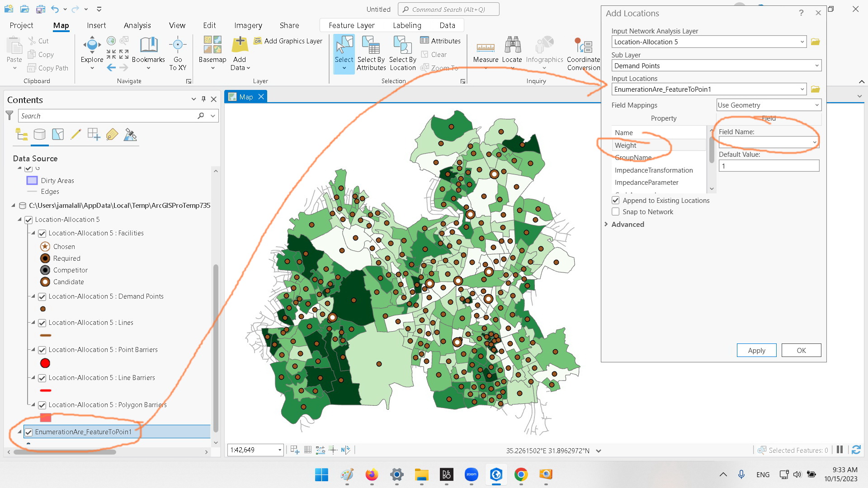Viewport: 868px width, 488px height.
Task: Expand the Advanced section
Action: [627, 224]
